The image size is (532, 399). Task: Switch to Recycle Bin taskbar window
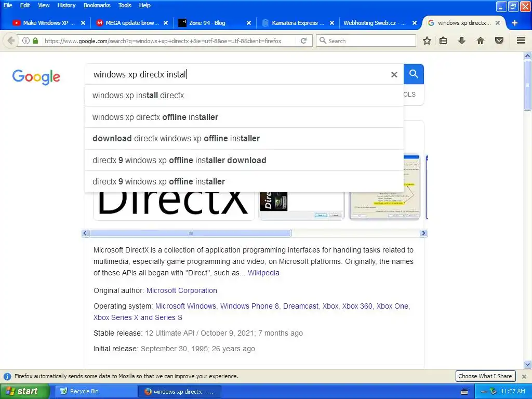96,392
